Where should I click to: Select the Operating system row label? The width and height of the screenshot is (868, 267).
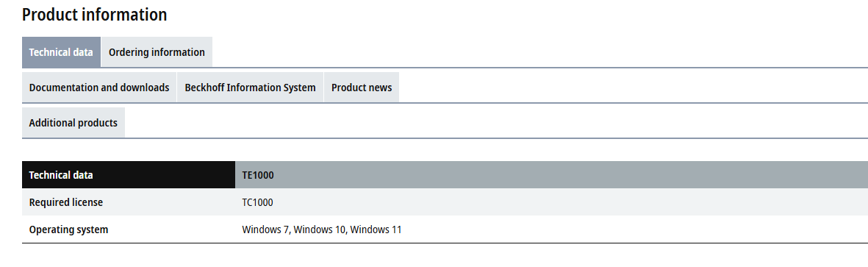pos(68,229)
